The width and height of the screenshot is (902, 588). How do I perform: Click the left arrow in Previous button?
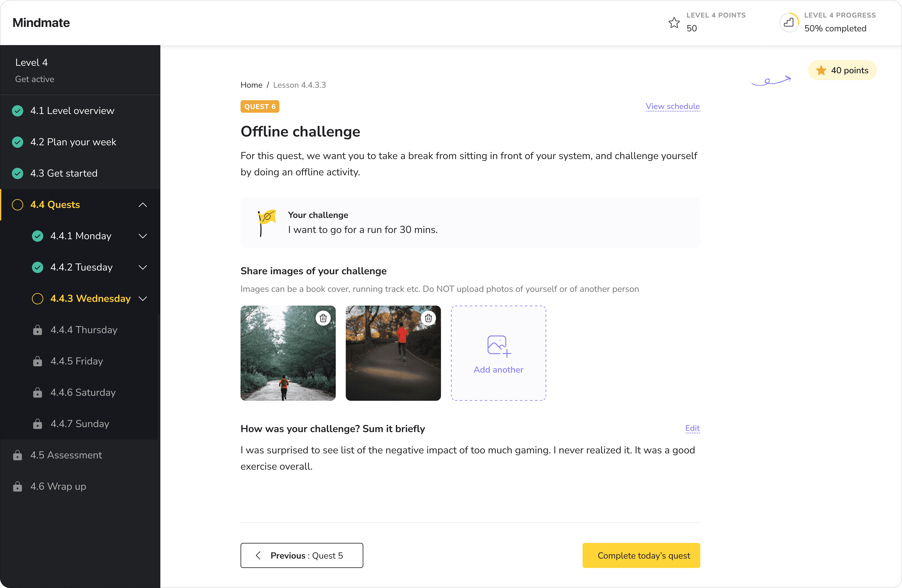[258, 555]
